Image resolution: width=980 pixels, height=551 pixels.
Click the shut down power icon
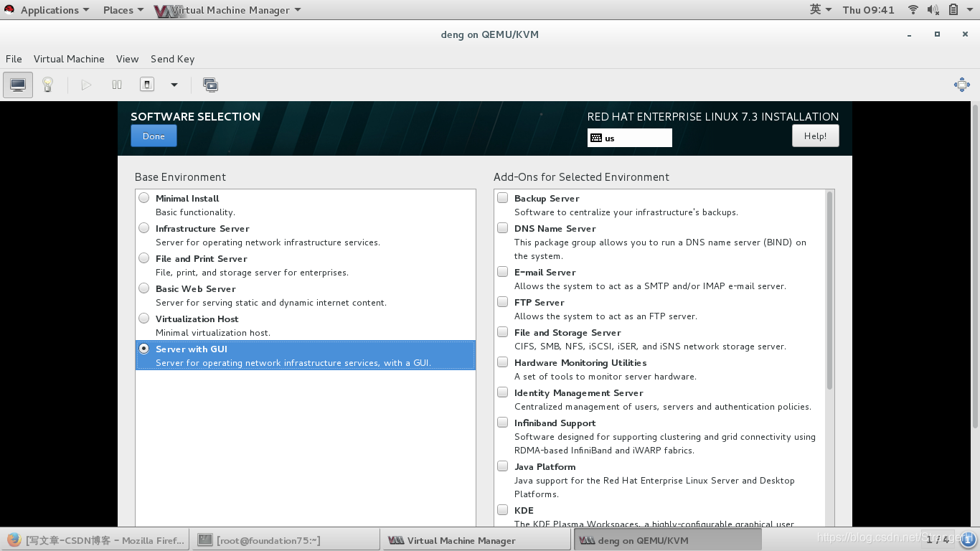click(147, 85)
